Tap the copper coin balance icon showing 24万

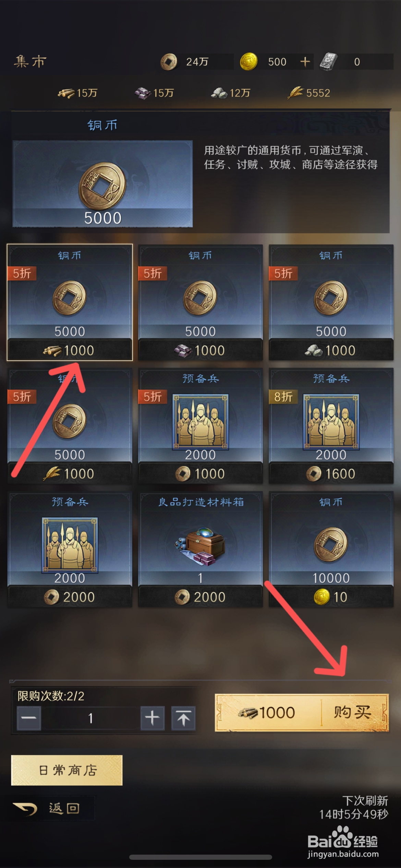point(169,62)
